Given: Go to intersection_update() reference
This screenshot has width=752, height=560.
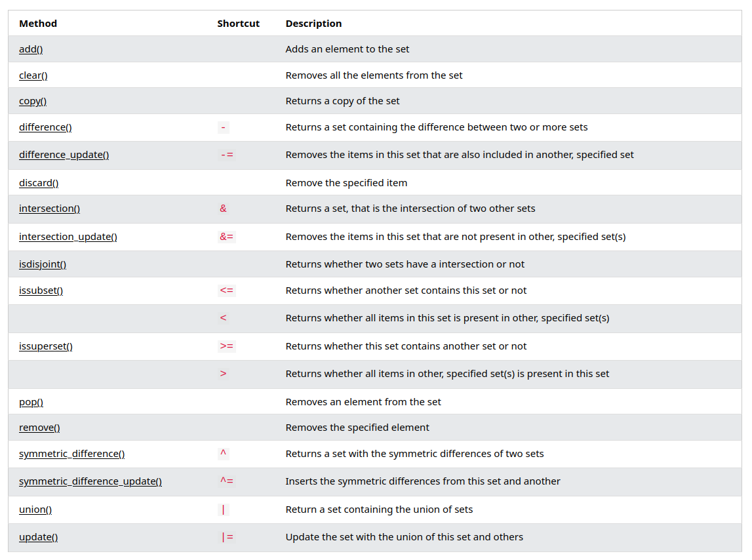Looking at the screenshot, I should coord(68,237).
